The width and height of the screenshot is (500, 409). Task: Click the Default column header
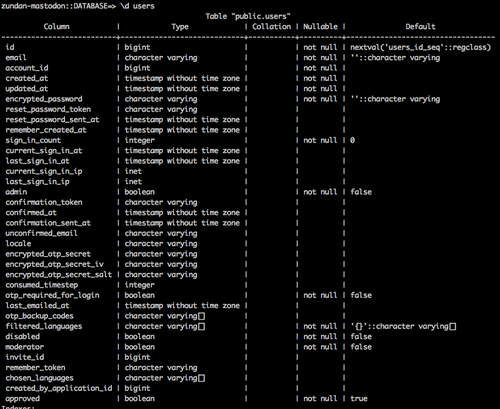[x=420, y=27]
